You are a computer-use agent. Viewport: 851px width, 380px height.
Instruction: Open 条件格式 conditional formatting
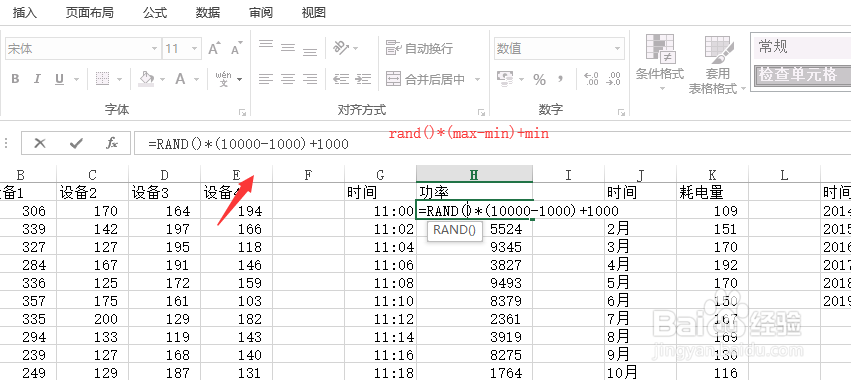tap(660, 62)
